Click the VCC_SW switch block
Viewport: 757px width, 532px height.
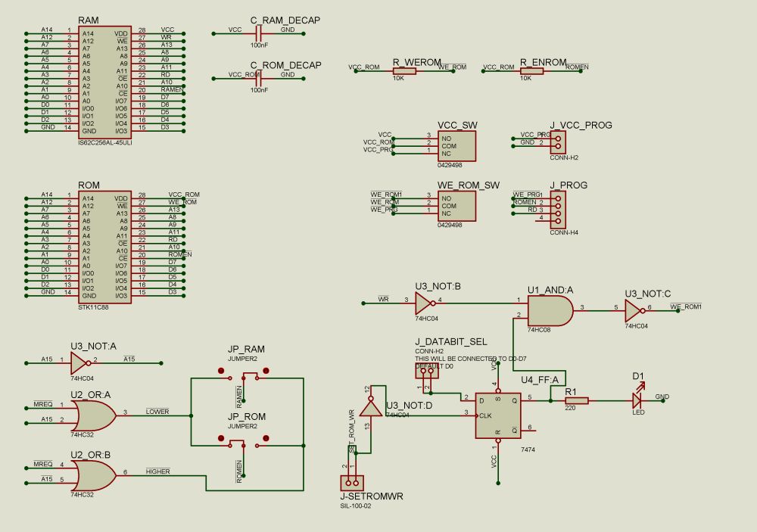coord(457,145)
